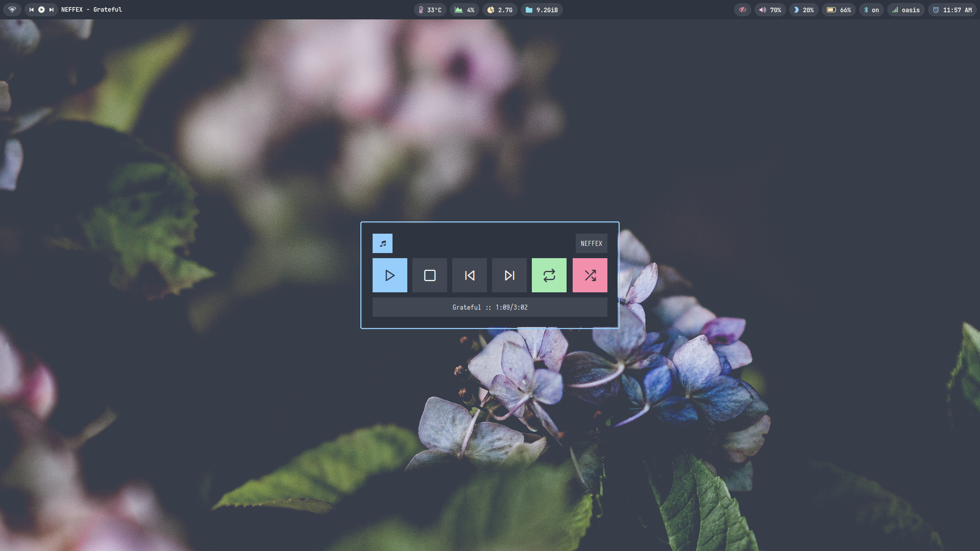
Task: Toggle the green repeat button
Action: click(549, 275)
